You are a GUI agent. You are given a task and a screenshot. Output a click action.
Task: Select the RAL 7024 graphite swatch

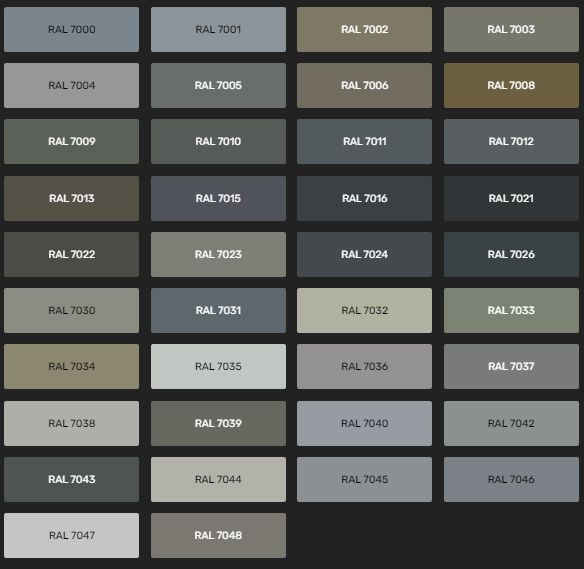(x=365, y=254)
